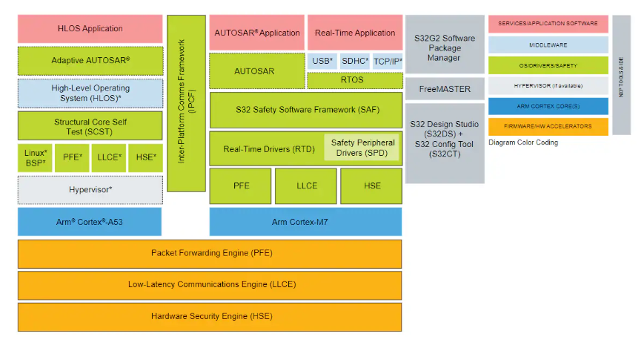Image resolution: width=644 pixels, height=351 pixels.
Task: Select the Hardware Security Engine (HSE) bar
Action: tap(210, 318)
